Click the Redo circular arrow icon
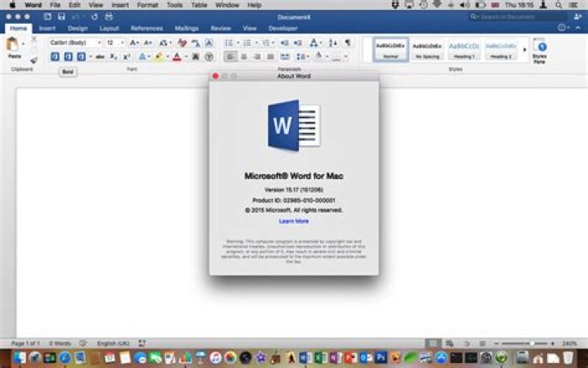The image size is (588, 368). pos(95,16)
